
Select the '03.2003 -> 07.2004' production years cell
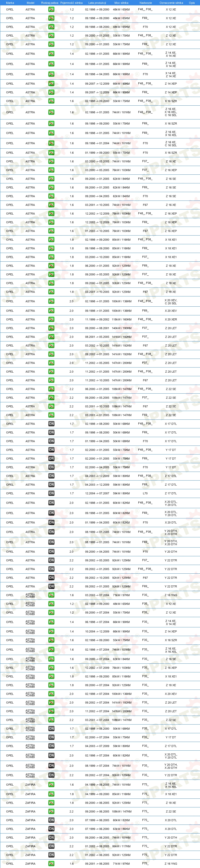click(x=97, y=595)
